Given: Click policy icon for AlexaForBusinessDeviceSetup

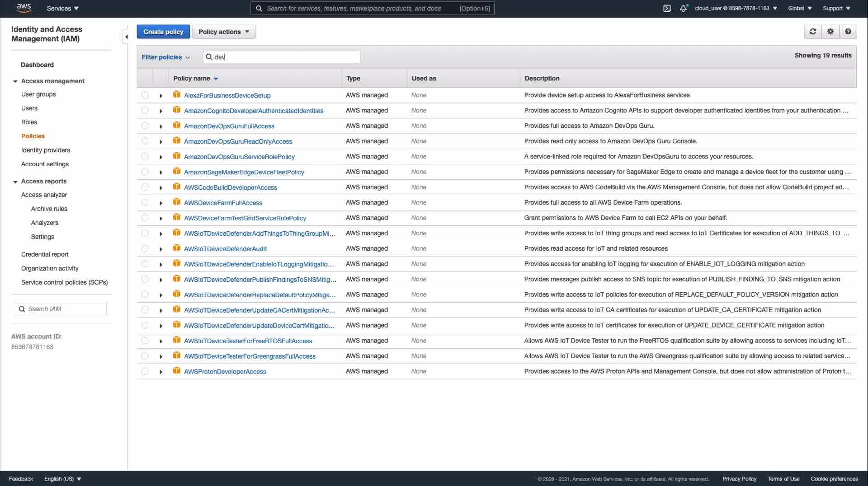Looking at the screenshot, I should 177,95.
